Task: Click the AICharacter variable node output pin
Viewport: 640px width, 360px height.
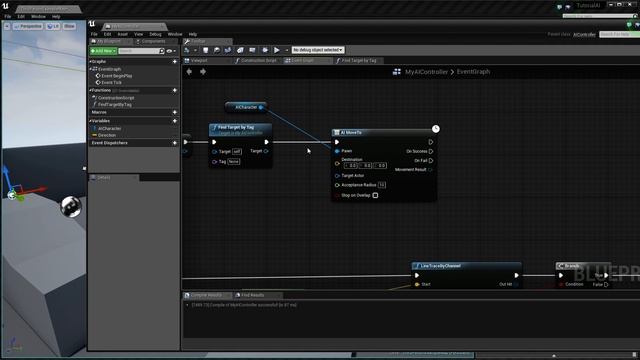Action: click(x=261, y=107)
